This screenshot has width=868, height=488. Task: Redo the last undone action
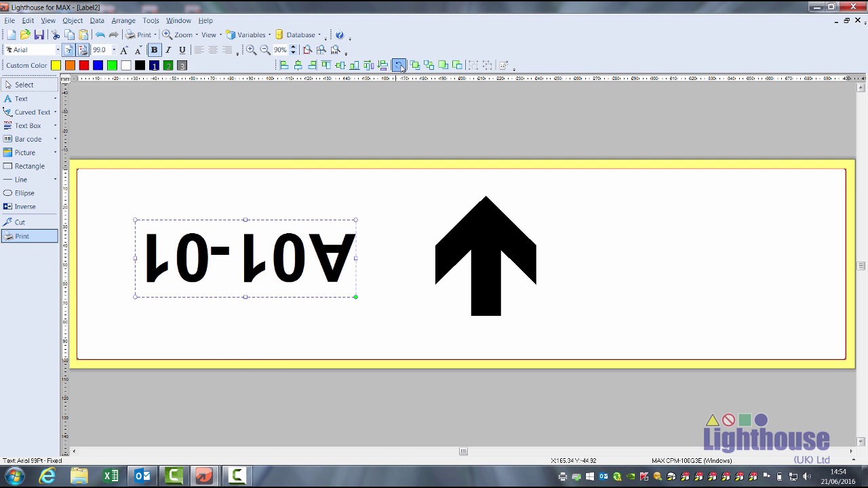tap(113, 35)
